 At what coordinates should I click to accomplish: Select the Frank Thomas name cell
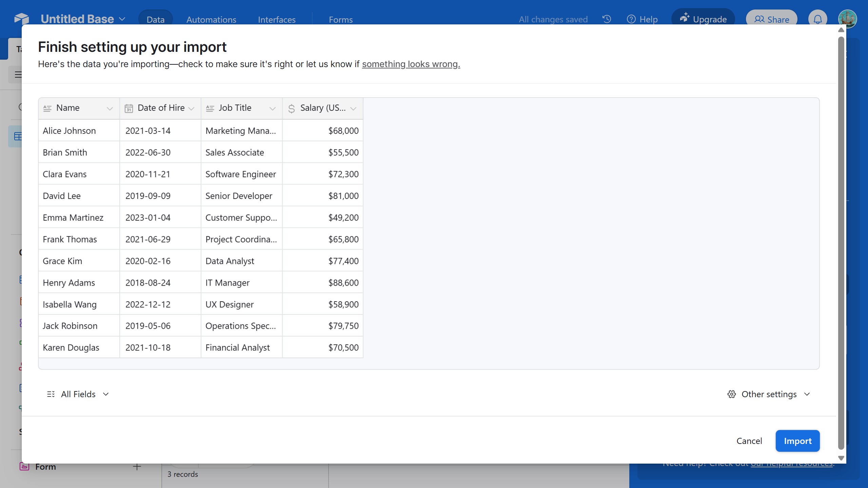pyautogui.click(x=79, y=239)
